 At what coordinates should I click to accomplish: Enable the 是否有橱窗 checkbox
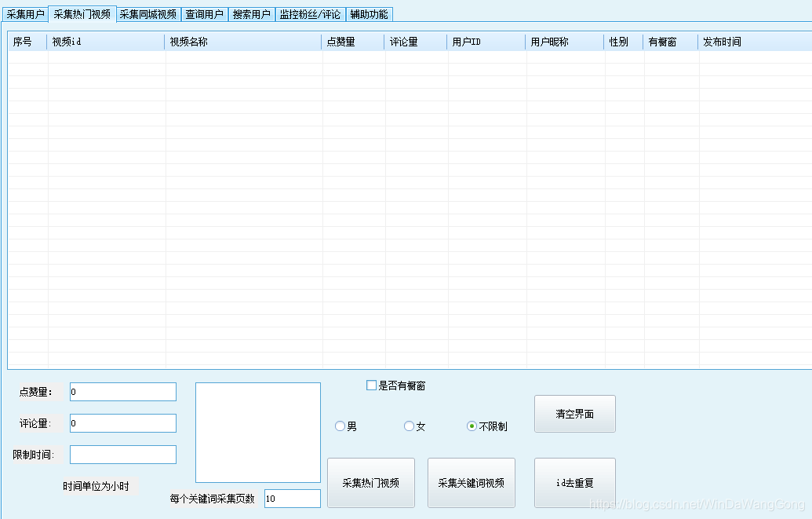coord(370,385)
